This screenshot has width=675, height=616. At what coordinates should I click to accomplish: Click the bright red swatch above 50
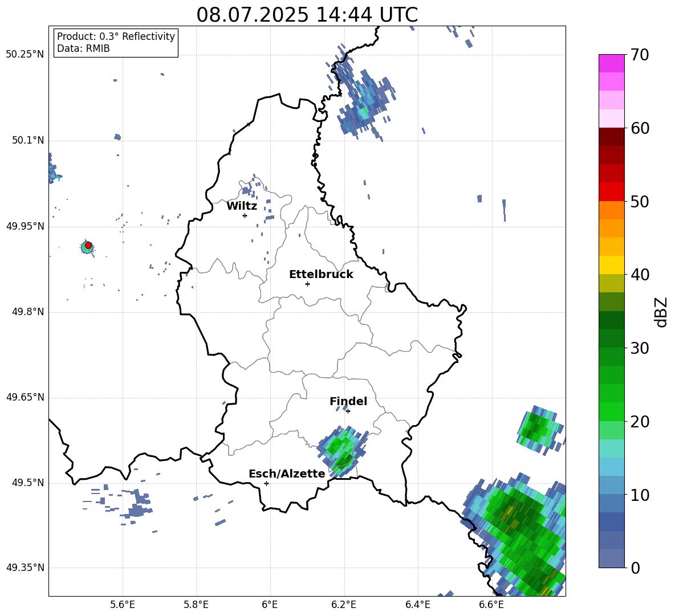tap(611, 192)
